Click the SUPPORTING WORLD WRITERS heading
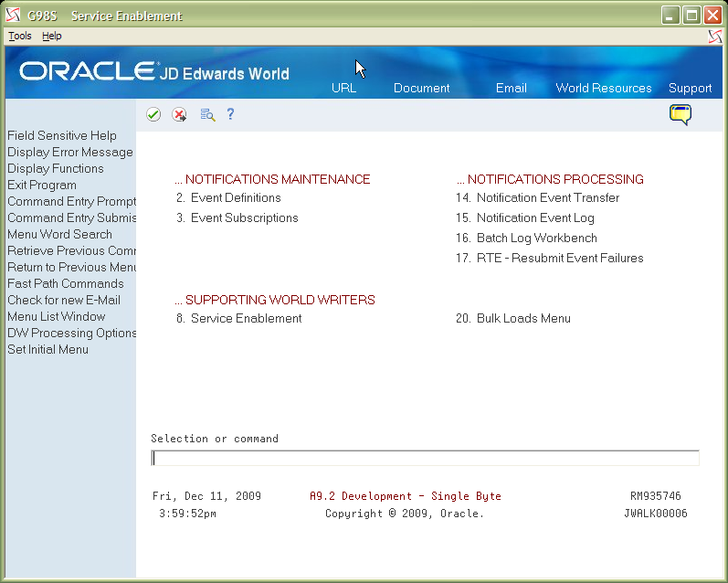 tap(275, 300)
